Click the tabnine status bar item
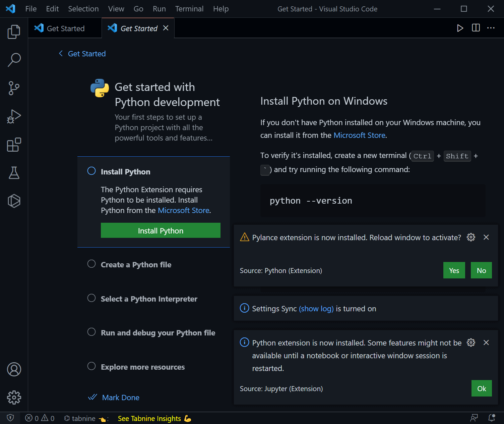504x424 pixels. click(86, 418)
